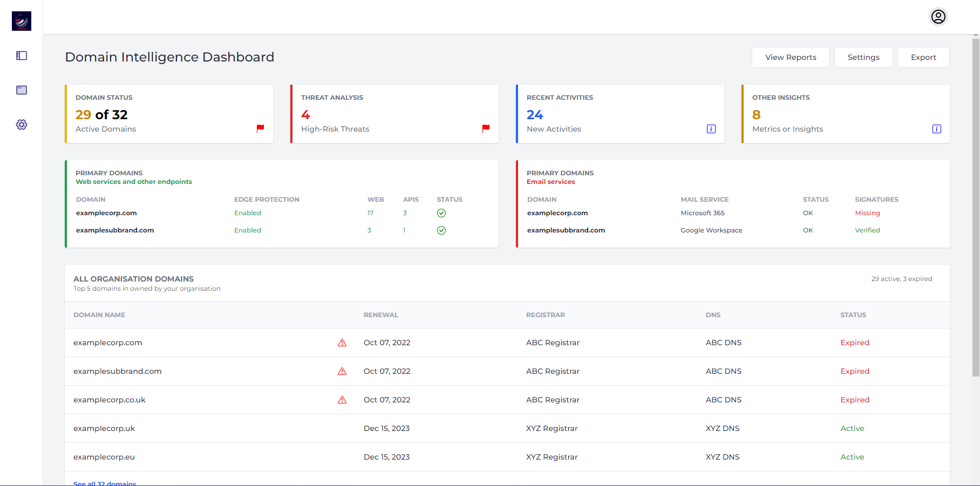
Task: Open the See all 32 domains link
Action: pyautogui.click(x=105, y=483)
